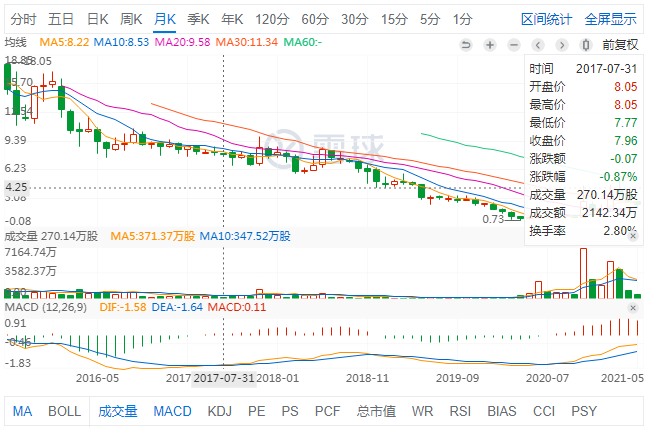Select the KDJ indicator
This screenshot has width=650, height=428.
coord(219,411)
